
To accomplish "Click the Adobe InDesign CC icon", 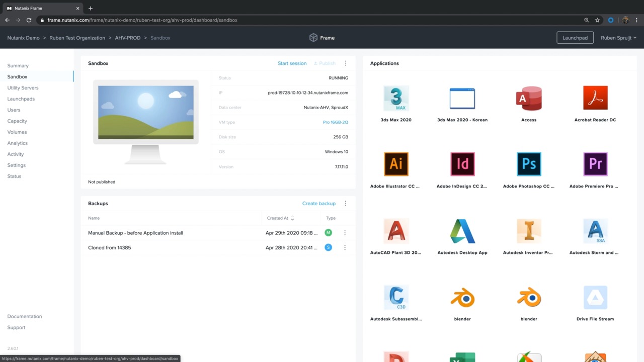I will 462,164.
